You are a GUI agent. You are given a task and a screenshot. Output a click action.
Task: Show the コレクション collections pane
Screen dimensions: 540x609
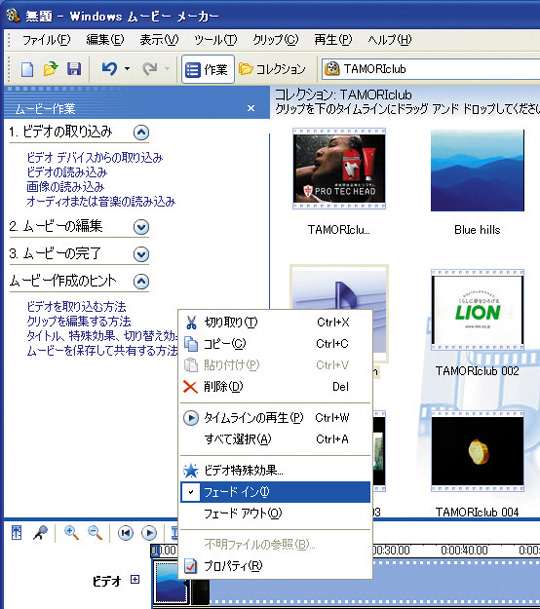tap(272, 69)
